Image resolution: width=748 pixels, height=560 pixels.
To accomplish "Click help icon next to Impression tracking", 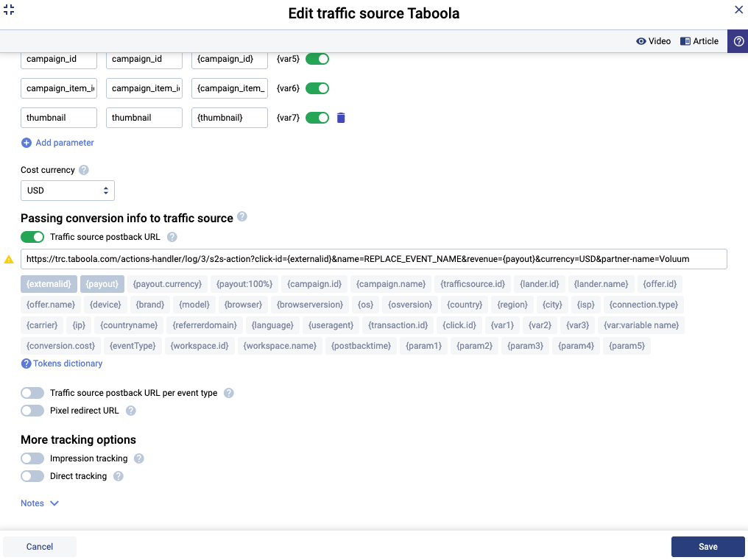I will click(139, 458).
